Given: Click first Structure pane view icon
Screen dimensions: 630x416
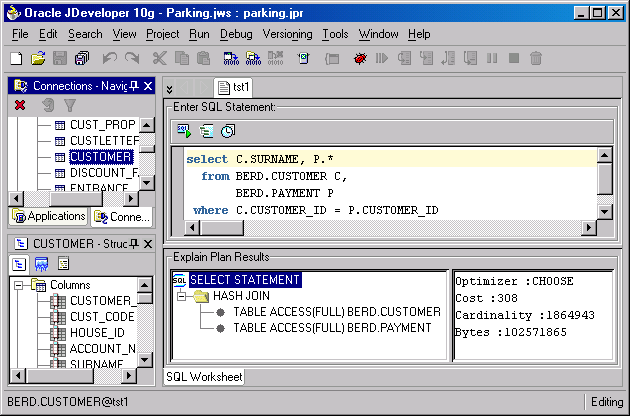Looking at the screenshot, I should click(x=19, y=264).
